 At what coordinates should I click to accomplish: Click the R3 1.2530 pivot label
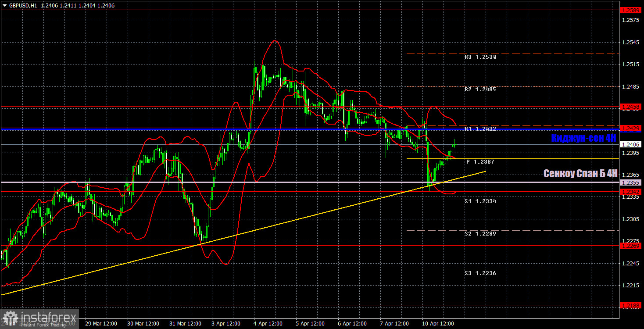(480, 57)
